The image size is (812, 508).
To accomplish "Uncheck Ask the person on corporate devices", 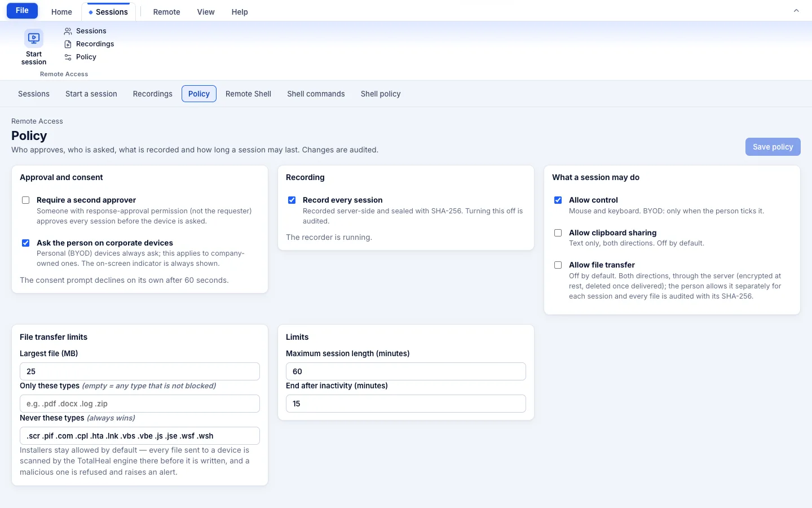I will coord(26,243).
